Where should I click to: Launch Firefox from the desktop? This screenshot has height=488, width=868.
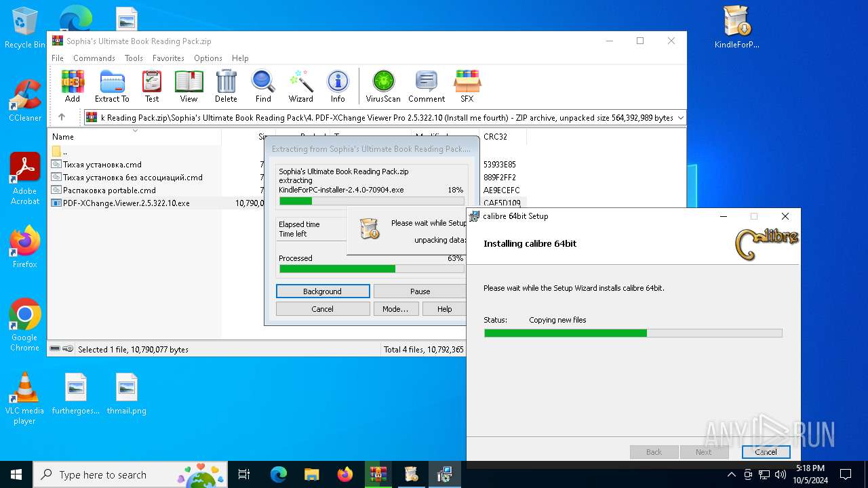25,247
